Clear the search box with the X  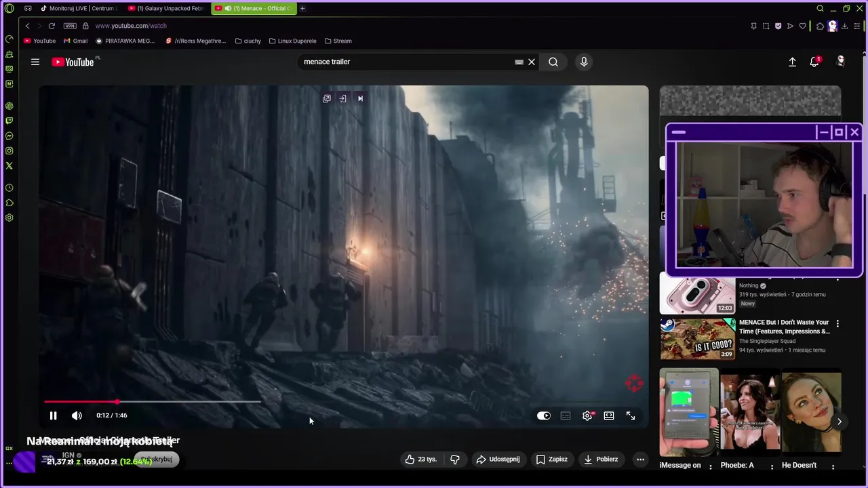tap(532, 62)
